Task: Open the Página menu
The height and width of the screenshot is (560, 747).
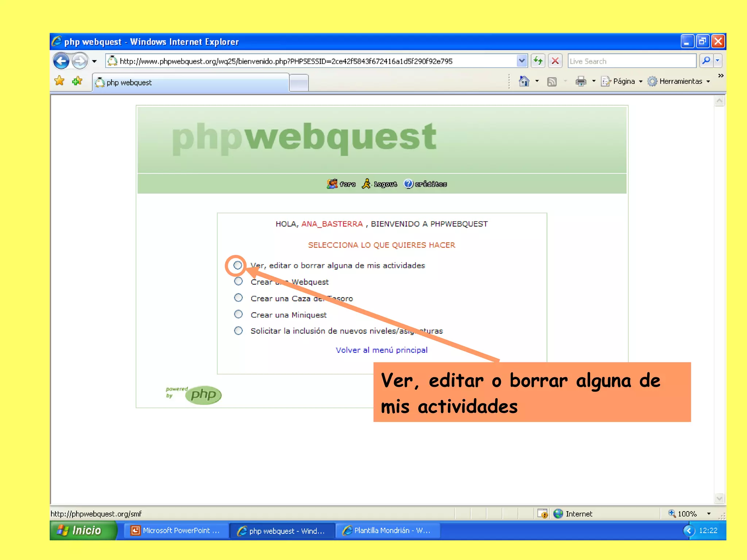Action: (x=622, y=81)
